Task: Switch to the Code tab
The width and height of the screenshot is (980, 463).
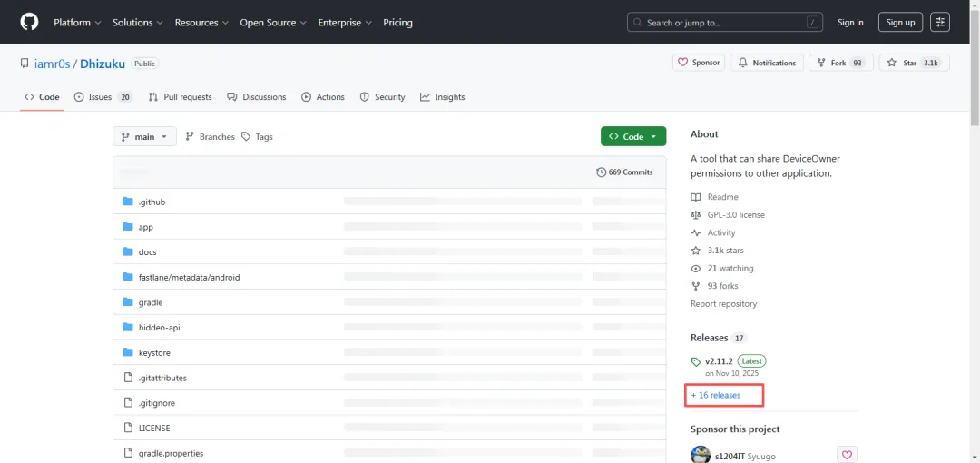Action: [x=42, y=97]
